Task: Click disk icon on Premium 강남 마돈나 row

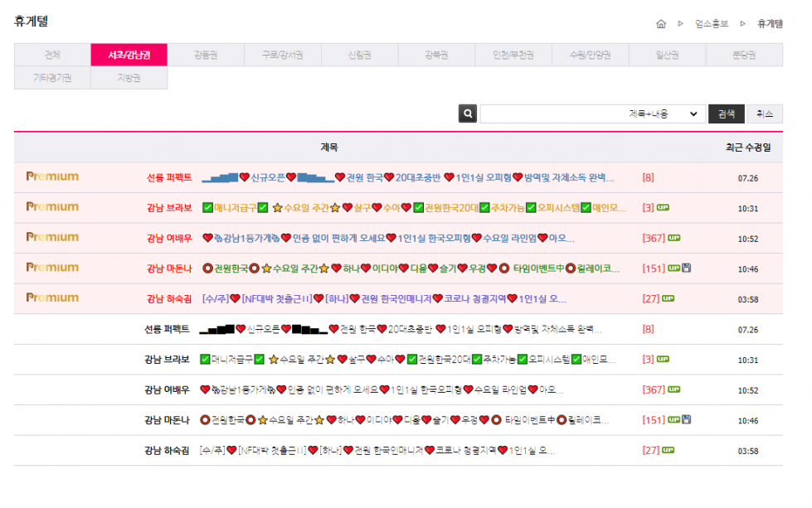Action: coord(686,268)
